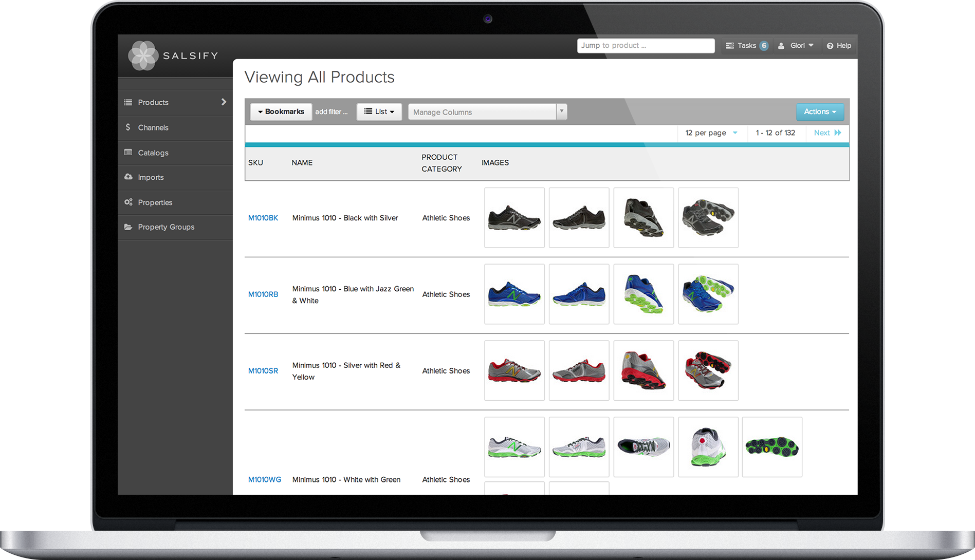
Task: Open third image of Blue with Jazz Green shoe
Action: [644, 294]
